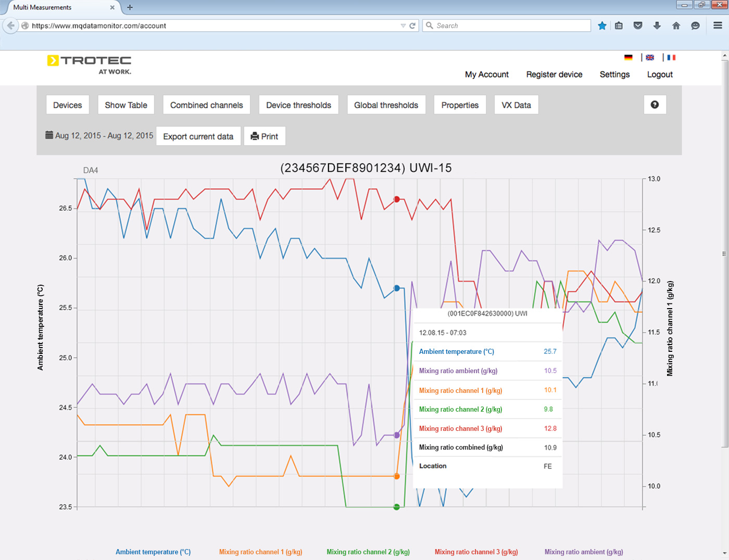
Task: Click the Pocket save icon
Action: [x=638, y=26]
